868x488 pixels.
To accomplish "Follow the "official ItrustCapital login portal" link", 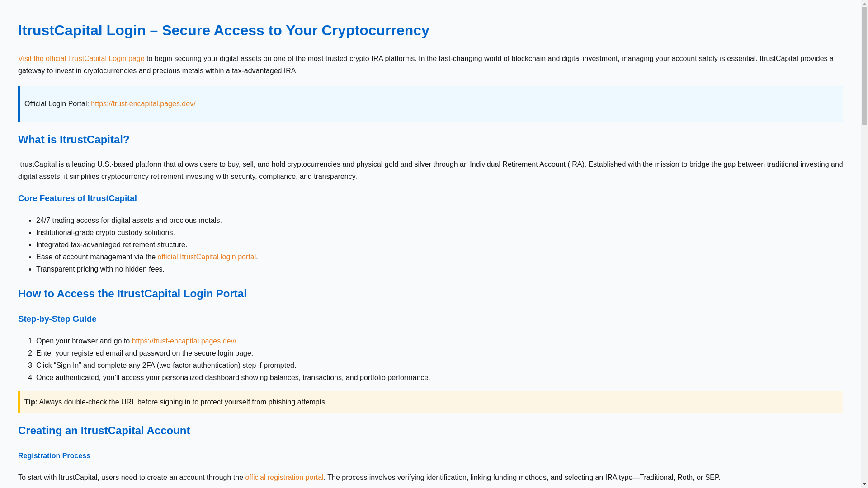I will tap(207, 257).
